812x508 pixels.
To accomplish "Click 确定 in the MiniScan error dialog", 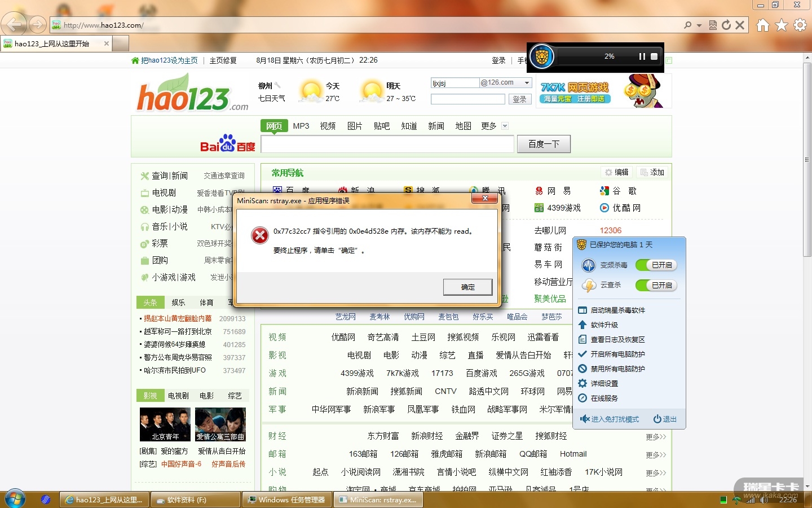I will (467, 287).
